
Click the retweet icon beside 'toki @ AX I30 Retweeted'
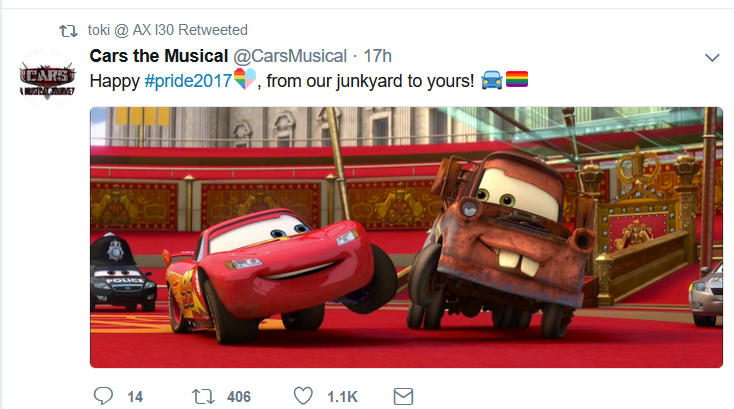[x=68, y=31]
